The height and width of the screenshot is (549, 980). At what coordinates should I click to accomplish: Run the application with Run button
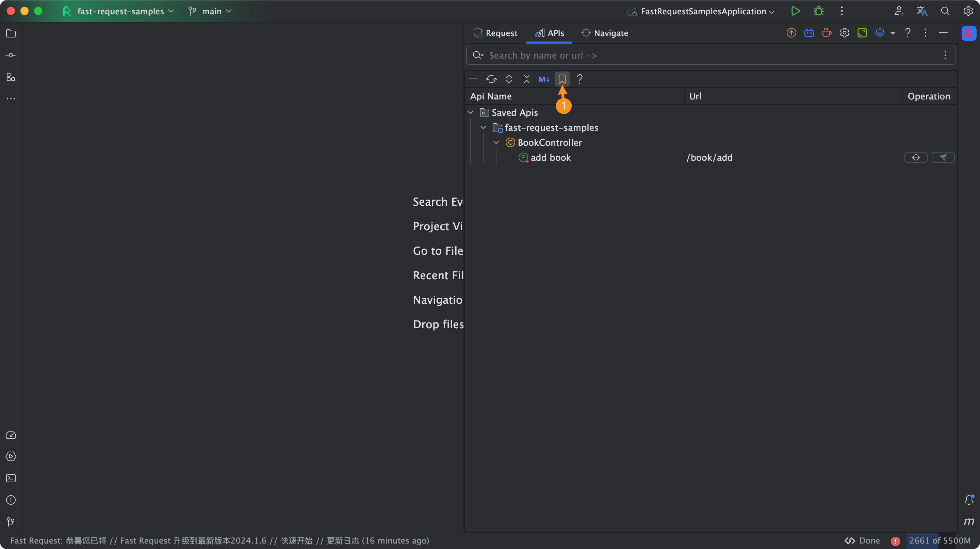click(x=795, y=12)
